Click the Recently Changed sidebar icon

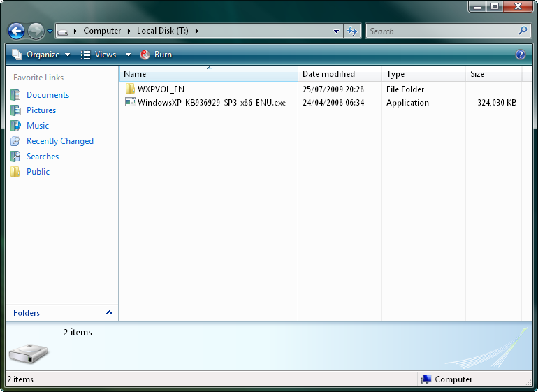point(15,141)
